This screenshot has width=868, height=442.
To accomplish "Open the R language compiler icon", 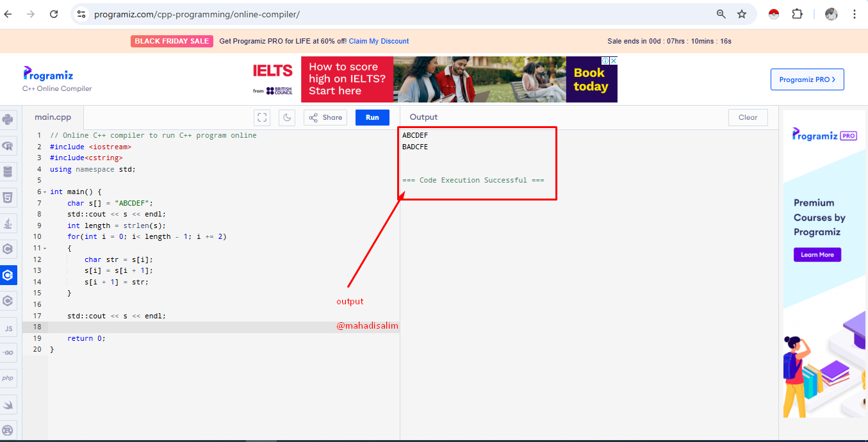I will pyautogui.click(x=8, y=145).
